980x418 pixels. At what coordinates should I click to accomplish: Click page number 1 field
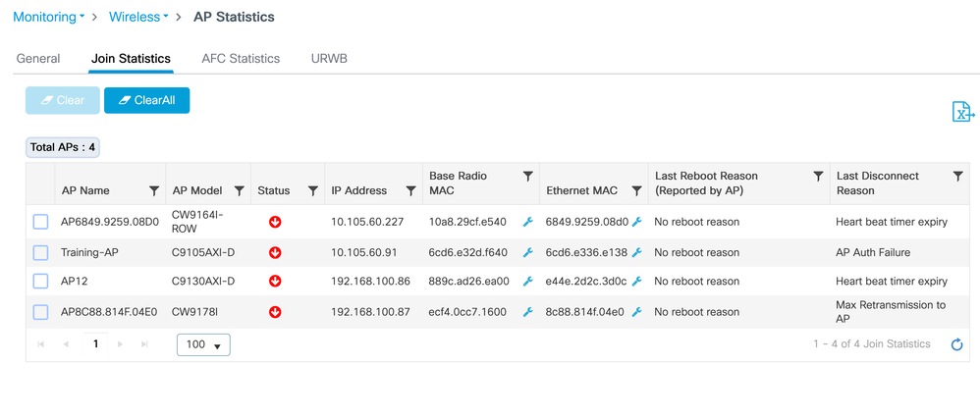point(95,344)
